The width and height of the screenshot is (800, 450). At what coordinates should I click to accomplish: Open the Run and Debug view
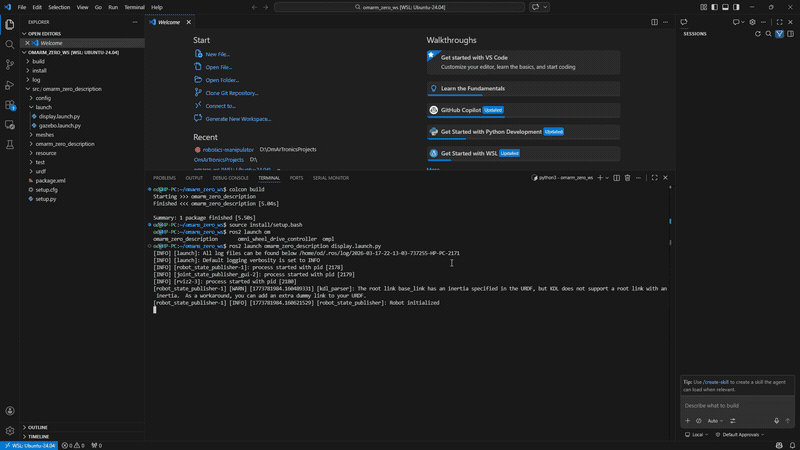coord(10,85)
